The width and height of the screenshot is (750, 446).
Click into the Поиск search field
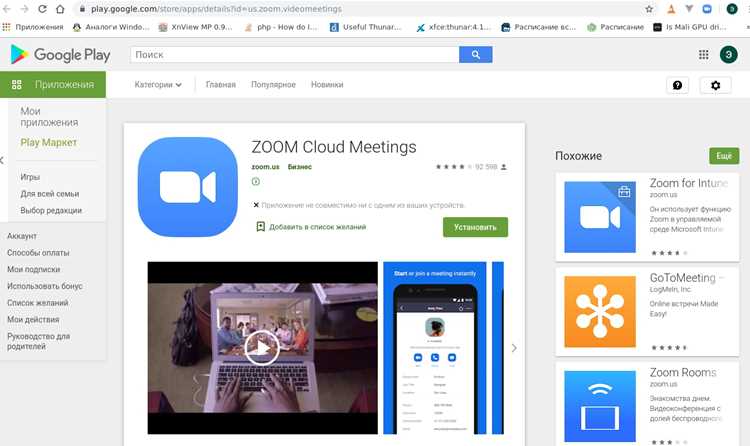295,55
